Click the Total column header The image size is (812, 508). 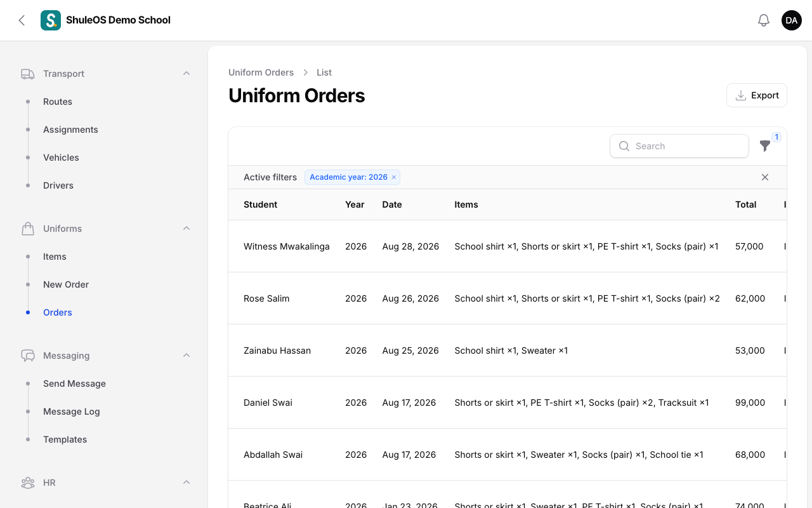[745, 204]
